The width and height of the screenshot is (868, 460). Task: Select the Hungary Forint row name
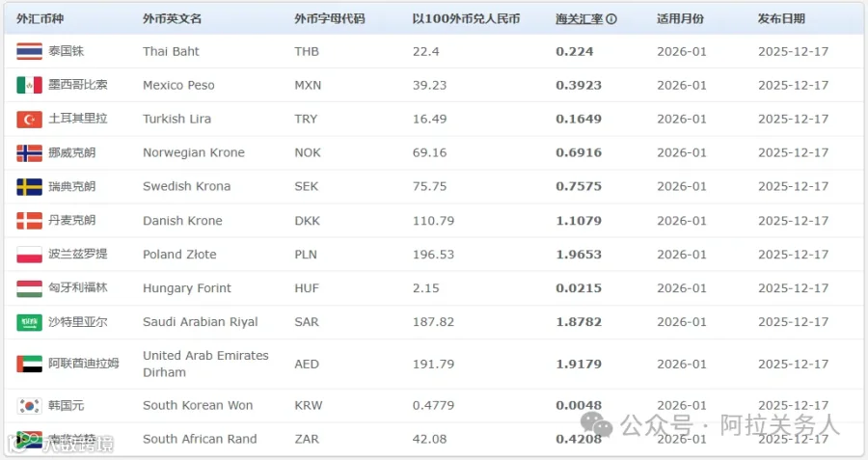[187, 288]
